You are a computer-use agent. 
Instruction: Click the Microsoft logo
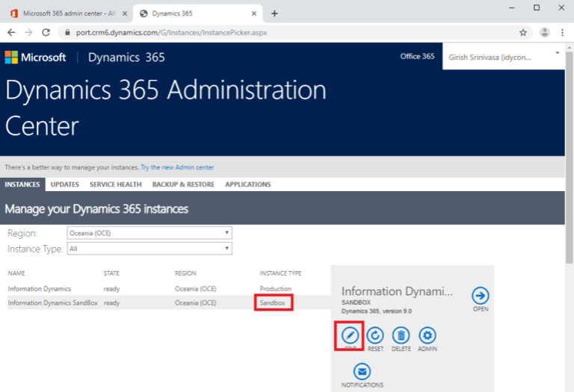[x=35, y=57]
